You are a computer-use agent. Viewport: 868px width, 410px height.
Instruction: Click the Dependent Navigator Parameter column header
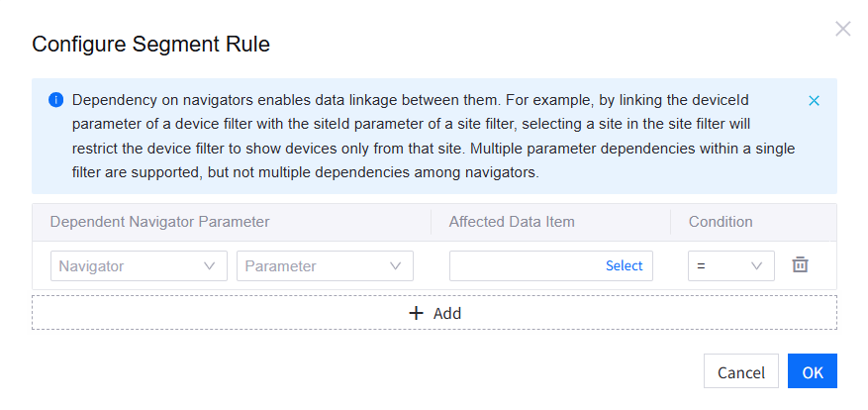coord(159,222)
